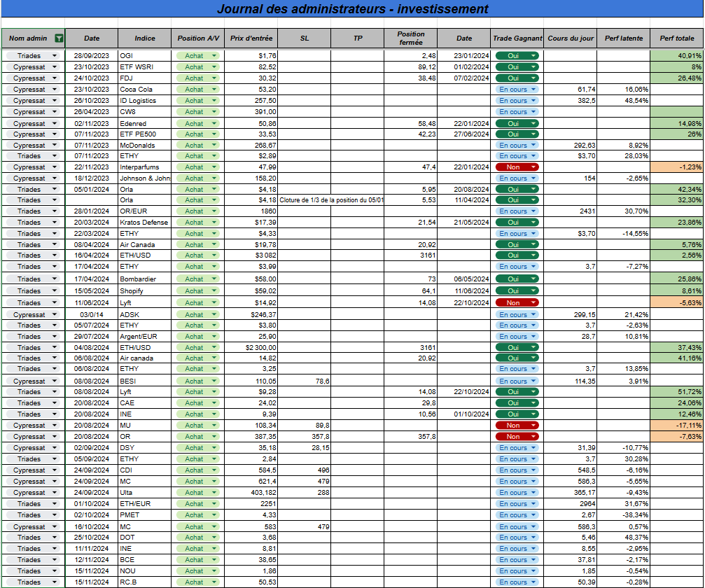Select the -1,23% Perf totale cell
The height and width of the screenshot is (588, 705).
[677, 167]
